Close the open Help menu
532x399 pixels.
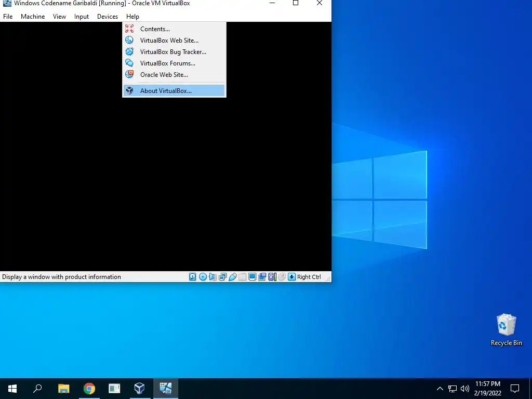pos(132,16)
